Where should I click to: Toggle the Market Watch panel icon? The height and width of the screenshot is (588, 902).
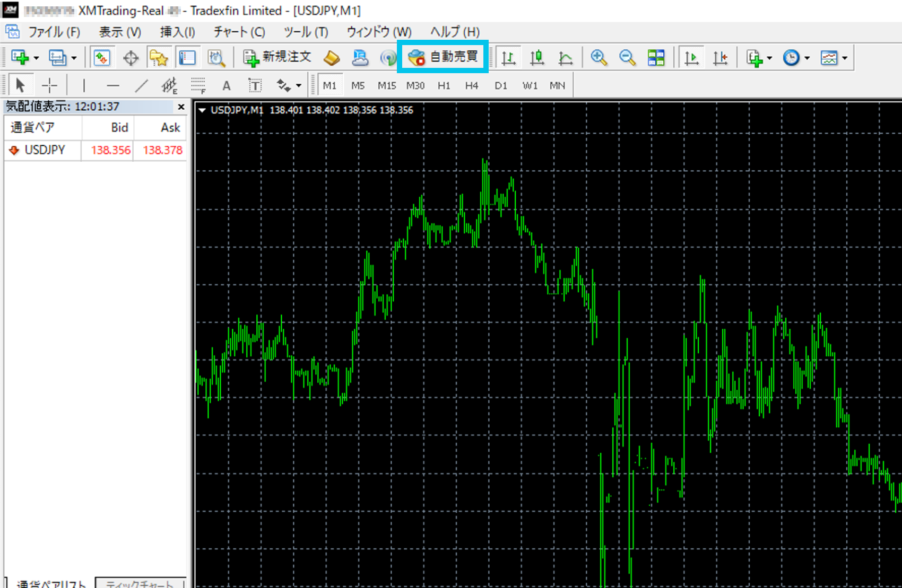[101, 58]
